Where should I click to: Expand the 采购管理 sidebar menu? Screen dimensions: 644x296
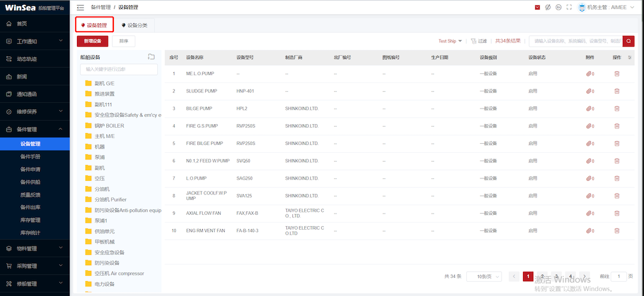tap(35, 266)
